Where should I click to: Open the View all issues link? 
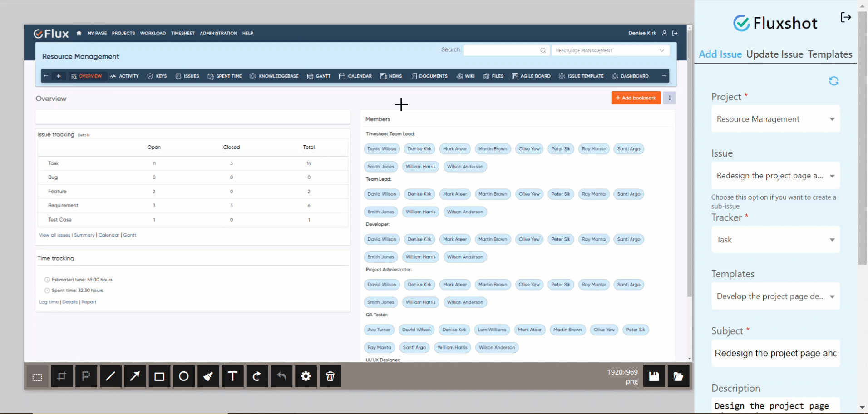click(54, 235)
